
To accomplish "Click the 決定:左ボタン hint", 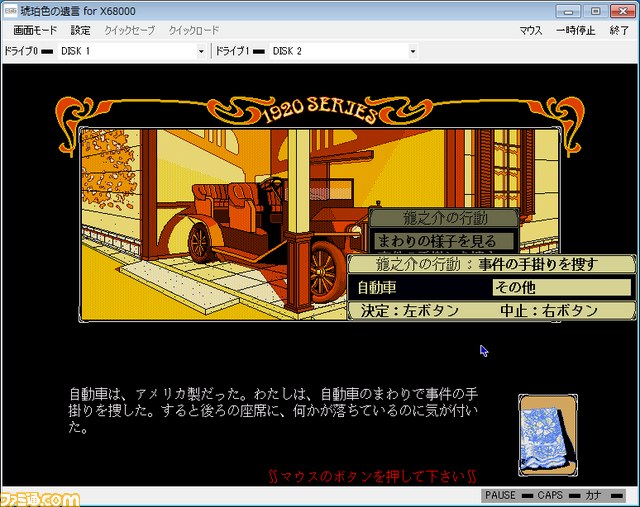I will pos(410,311).
